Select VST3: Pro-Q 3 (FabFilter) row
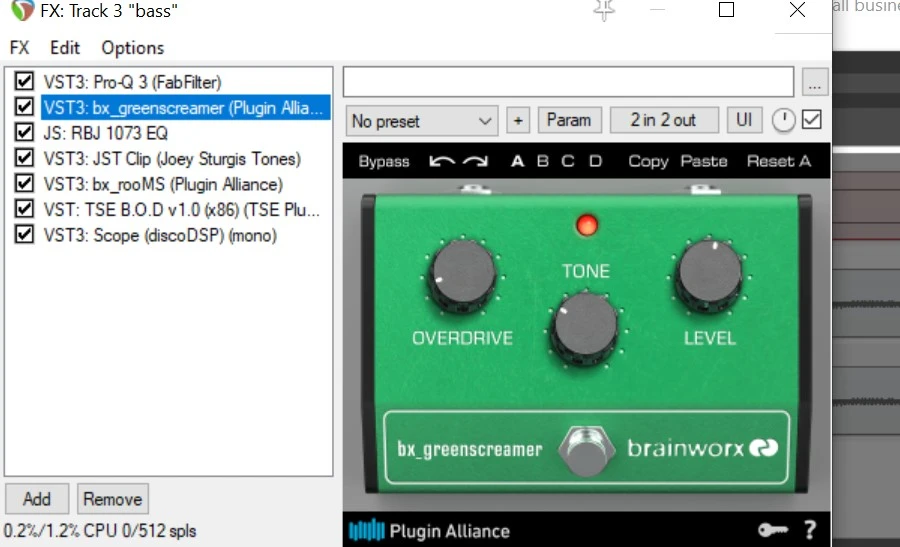The image size is (900, 547). click(133, 82)
